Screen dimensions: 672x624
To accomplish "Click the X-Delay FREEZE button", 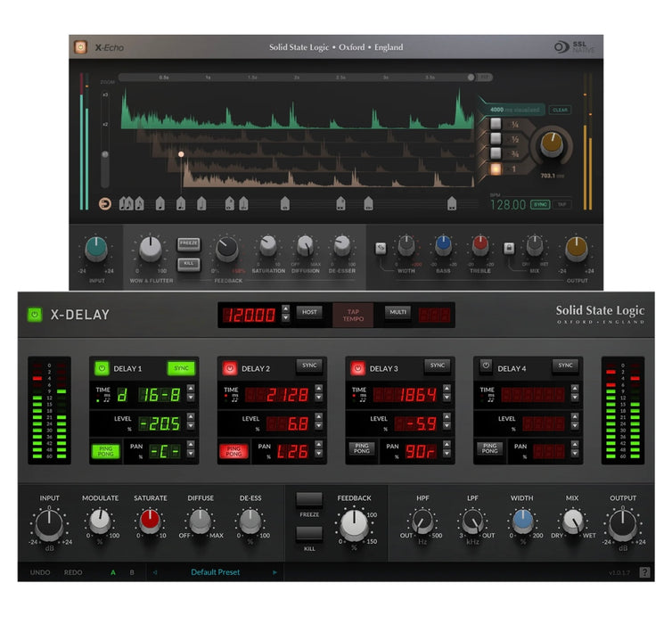I will (309, 500).
